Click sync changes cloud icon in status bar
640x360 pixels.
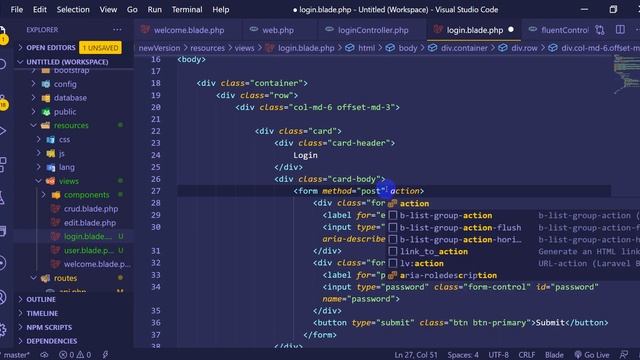tap(44, 355)
